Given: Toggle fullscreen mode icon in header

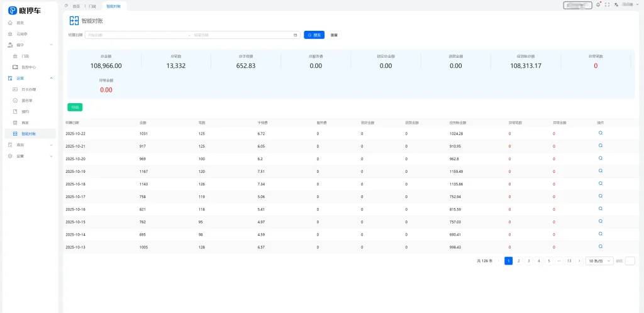Looking at the screenshot, I should click(x=607, y=4).
